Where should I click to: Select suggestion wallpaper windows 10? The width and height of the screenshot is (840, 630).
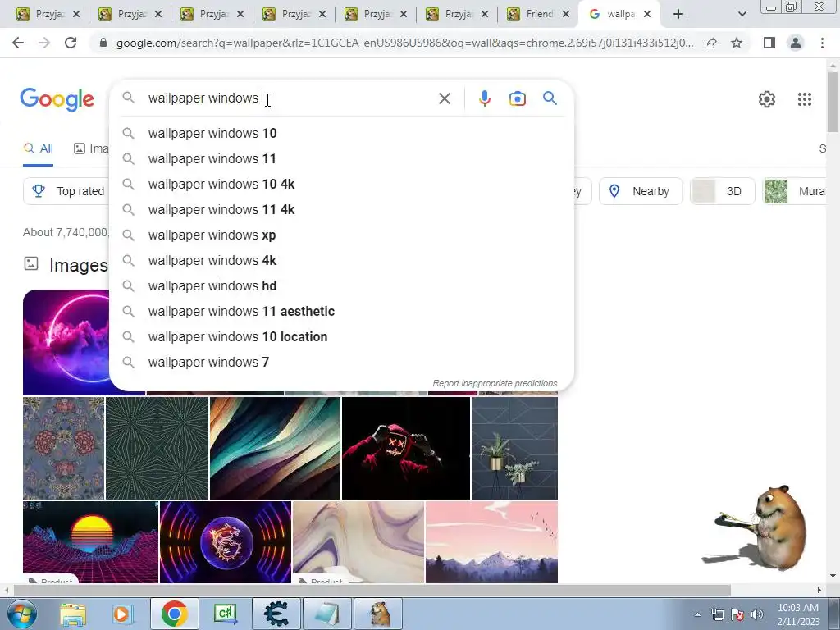pos(341,134)
